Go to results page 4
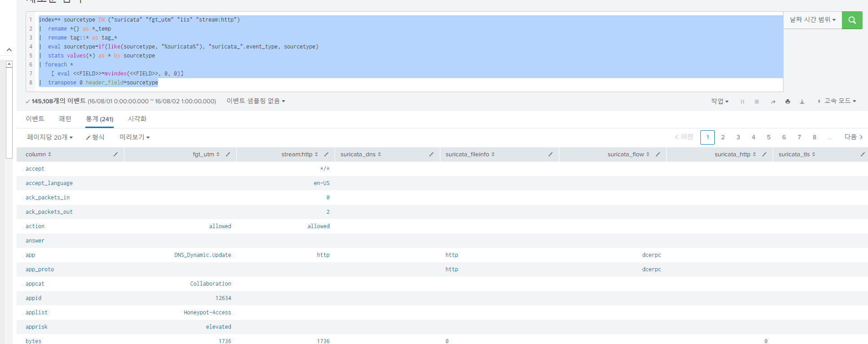868x344 pixels. 753,137
